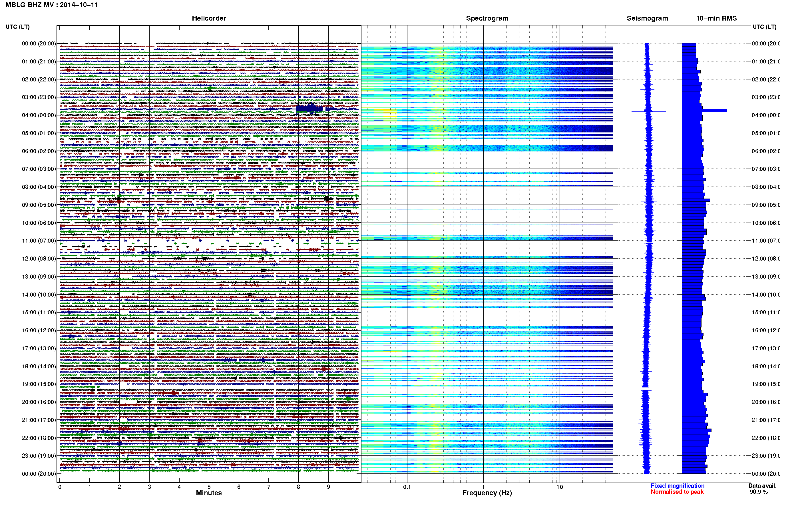Image resolution: width=812 pixels, height=508 pixels.
Task: Click the title 'MBLG BHZ MV : 2014-10-11'
Action: point(51,5)
